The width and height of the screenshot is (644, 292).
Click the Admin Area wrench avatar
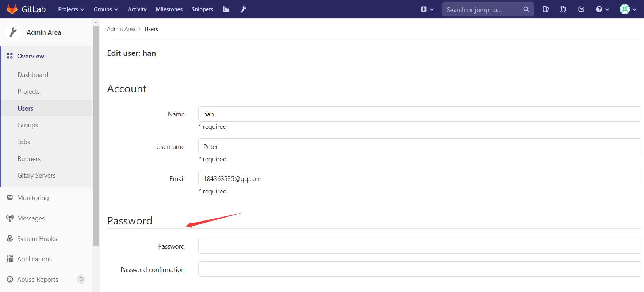(x=13, y=32)
